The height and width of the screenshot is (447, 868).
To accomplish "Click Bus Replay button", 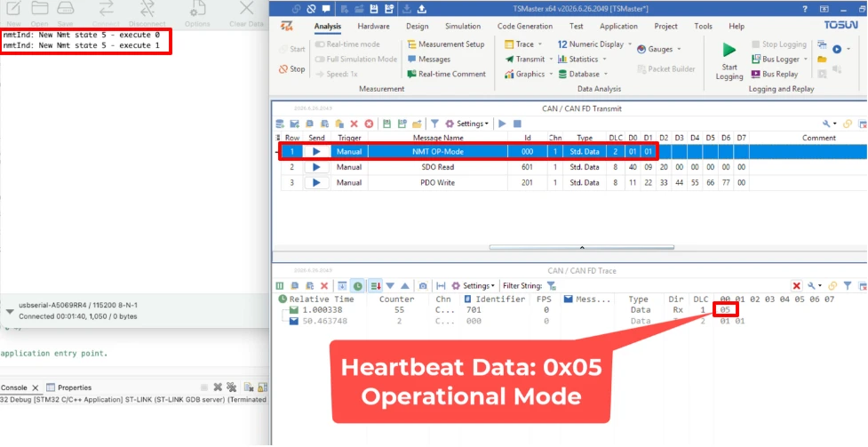I will click(x=775, y=75).
